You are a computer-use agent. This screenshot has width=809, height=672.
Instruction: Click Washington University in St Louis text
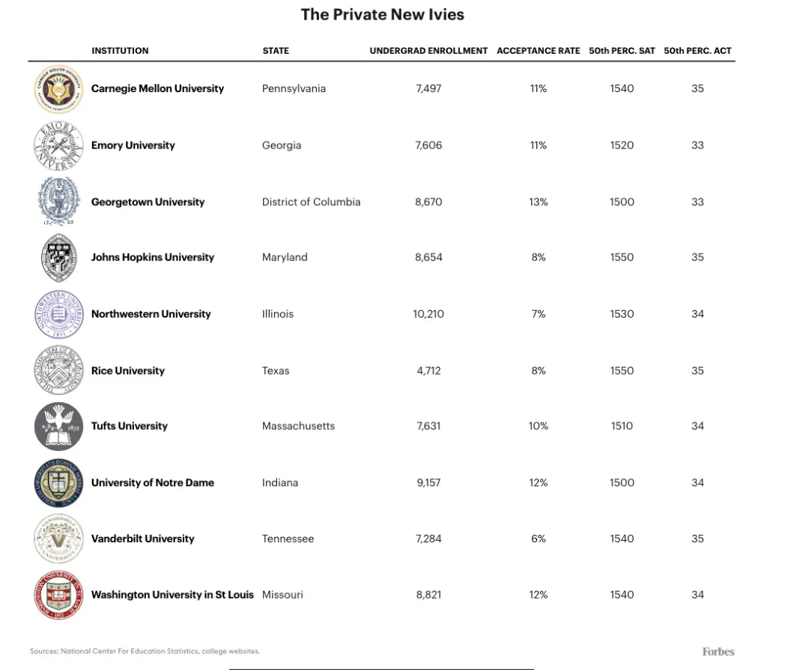click(x=172, y=595)
